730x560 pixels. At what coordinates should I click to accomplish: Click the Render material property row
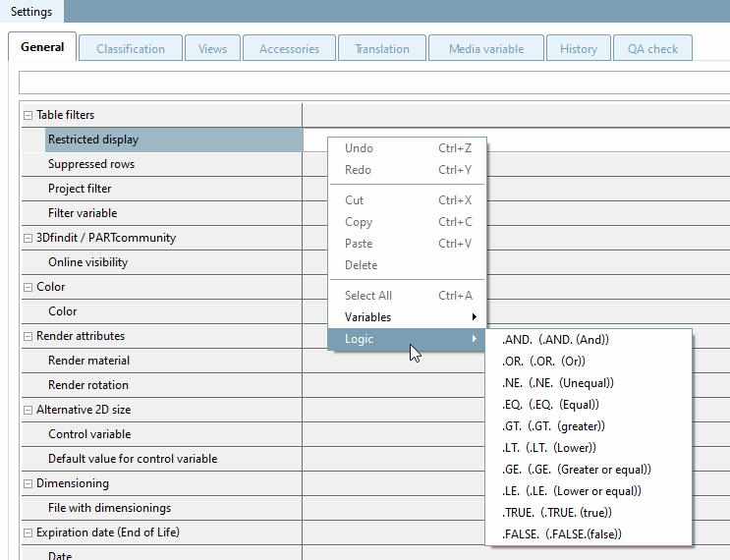88,361
